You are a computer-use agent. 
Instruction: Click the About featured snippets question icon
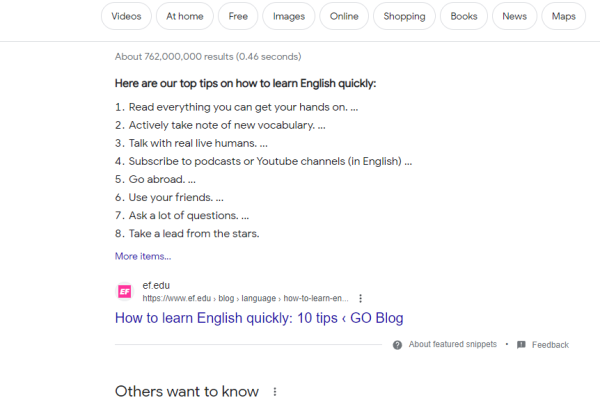pyautogui.click(x=397, y=345)
